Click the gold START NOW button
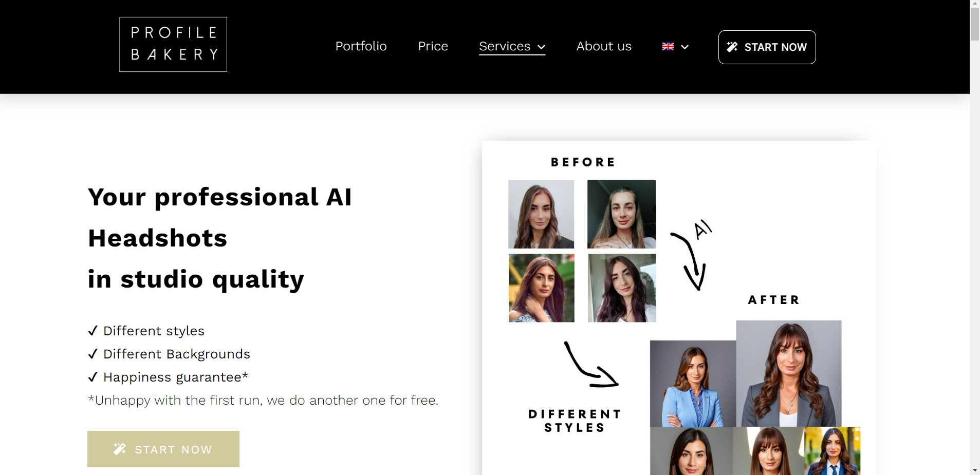This screenshot has height=475, width=980. [163, 449]
